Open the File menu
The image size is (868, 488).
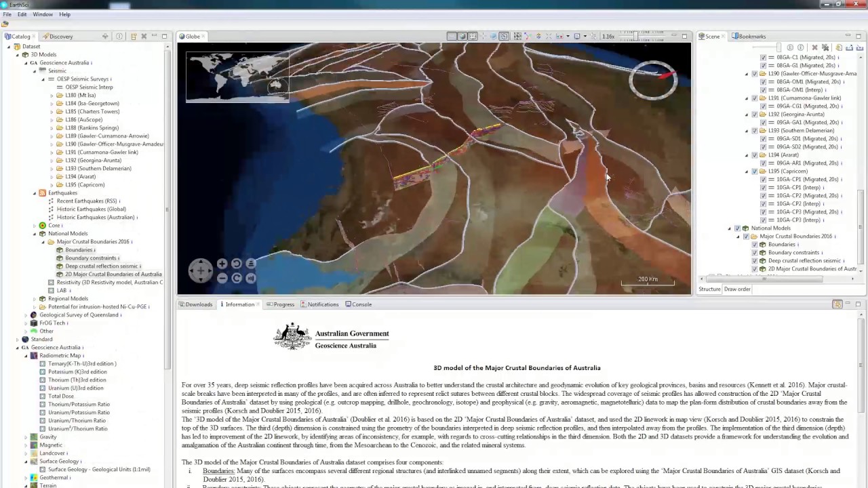pyautogui.click(x=7, y=14)
